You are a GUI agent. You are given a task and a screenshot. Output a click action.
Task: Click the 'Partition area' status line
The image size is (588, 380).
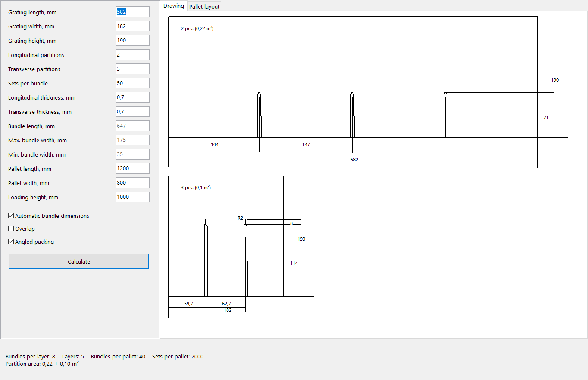(x=42, y=364)
